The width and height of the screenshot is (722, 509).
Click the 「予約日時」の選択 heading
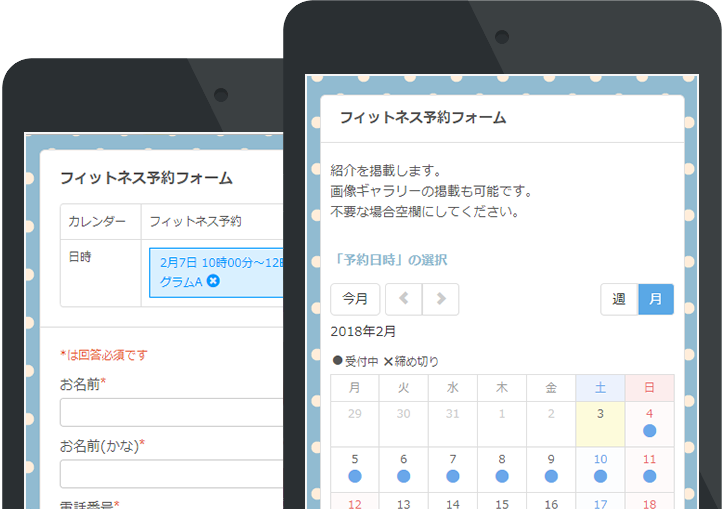point(392,260)
